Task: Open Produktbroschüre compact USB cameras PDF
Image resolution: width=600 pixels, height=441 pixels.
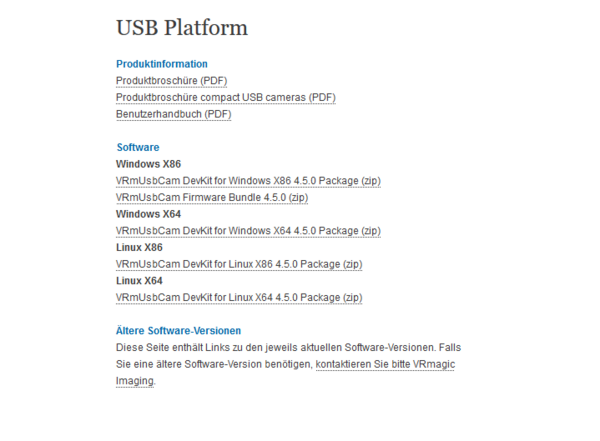Action: click(226, 97)
